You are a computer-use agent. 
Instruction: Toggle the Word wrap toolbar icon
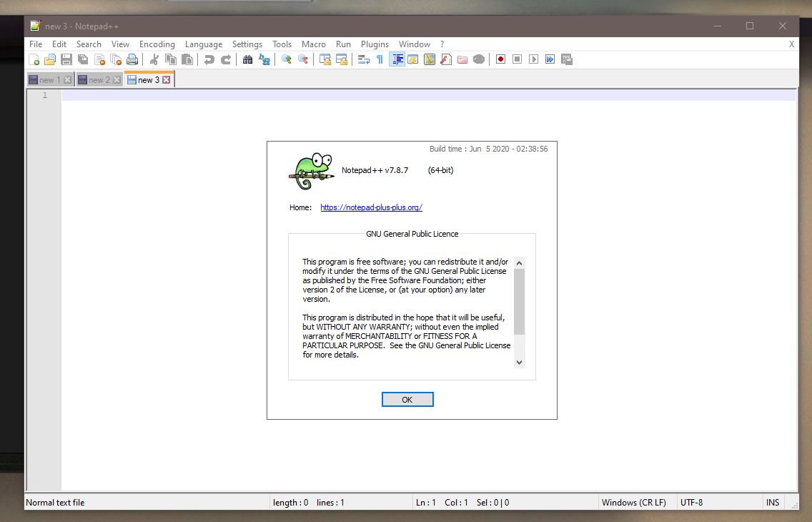[x=364, y=59]
